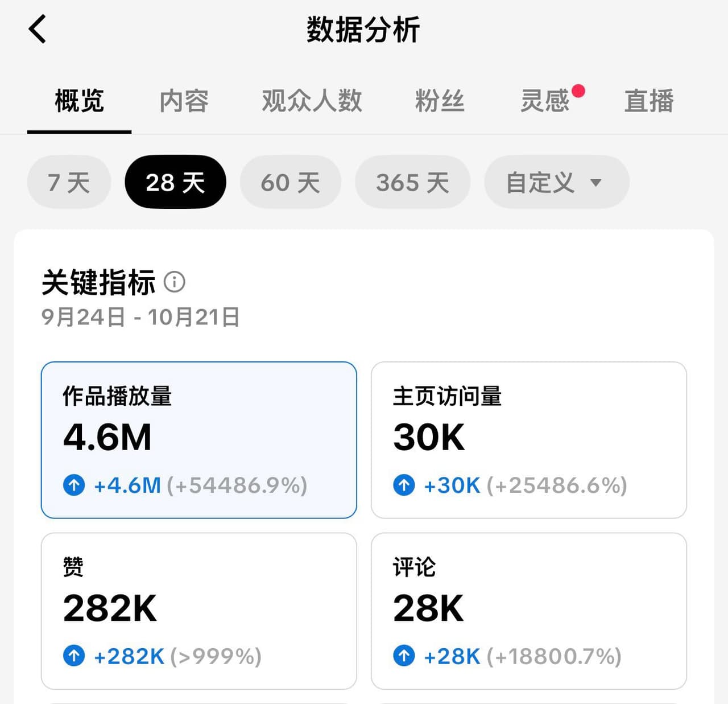Select the 评论 28K metric card
728x704 pixels.
529,611
